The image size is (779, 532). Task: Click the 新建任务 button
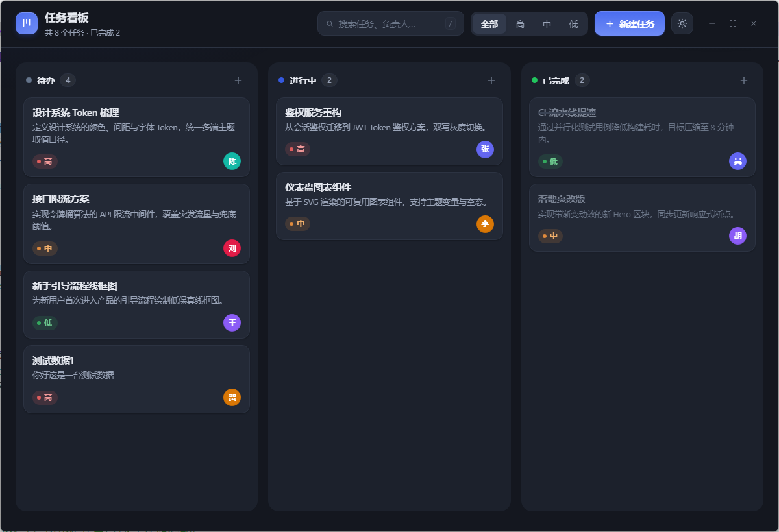[630, 24]
